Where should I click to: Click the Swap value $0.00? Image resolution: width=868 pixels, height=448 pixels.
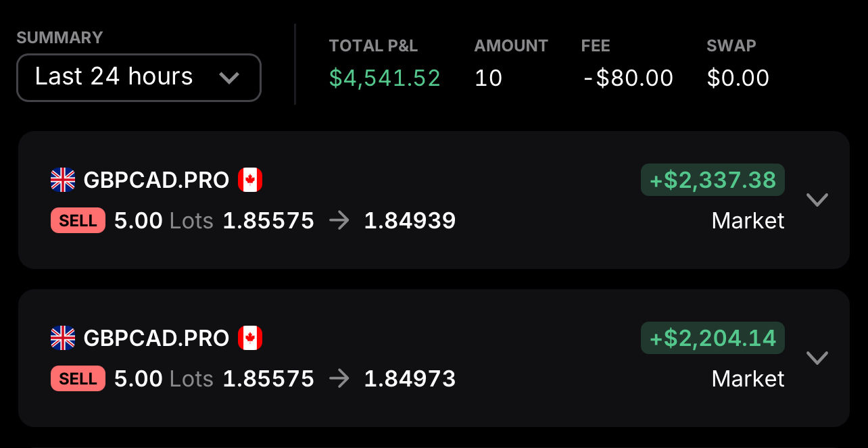pyautogui.click(x=738, y=78)
